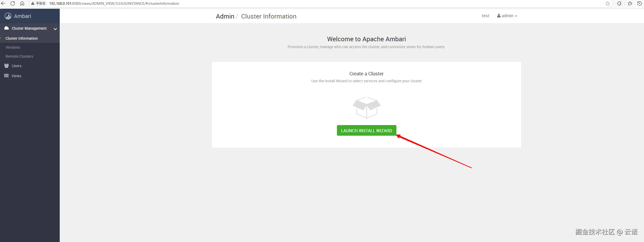The image size is (644, 242).
Task: Click the Cluster Management cloud icon
Action: [x=7, y=28]
